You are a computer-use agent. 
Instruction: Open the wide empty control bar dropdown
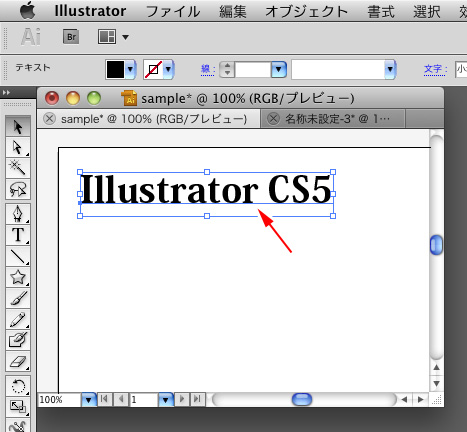click(x=390, y=69)
